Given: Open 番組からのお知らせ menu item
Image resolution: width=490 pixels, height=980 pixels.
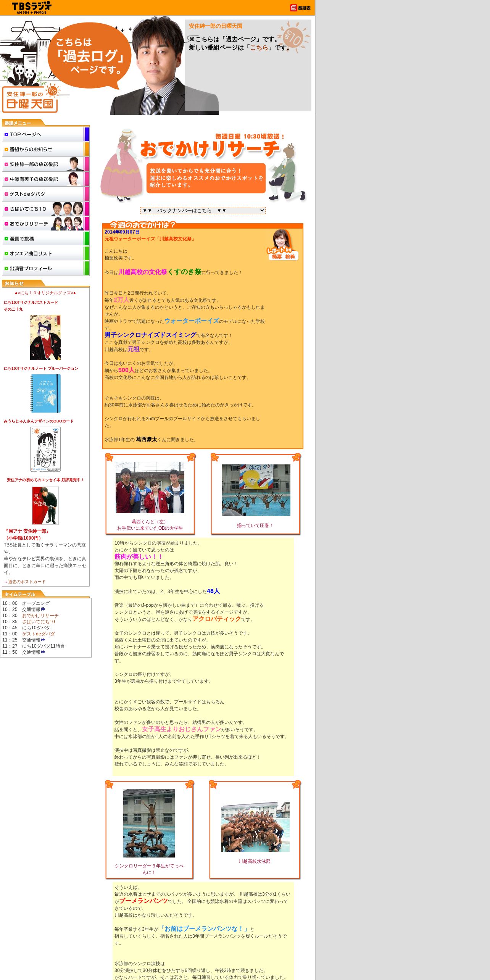Looking at the screenshot, I should coord(45,149).
